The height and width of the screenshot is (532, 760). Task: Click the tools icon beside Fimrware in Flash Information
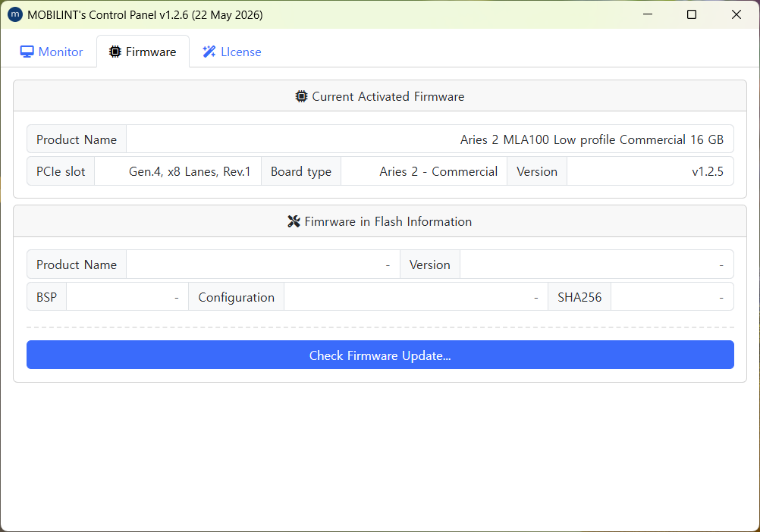tap(294, 221)
